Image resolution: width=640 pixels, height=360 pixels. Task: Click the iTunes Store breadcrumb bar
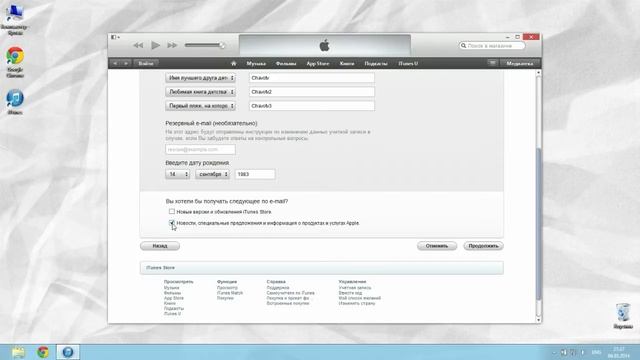pos(322,268)
